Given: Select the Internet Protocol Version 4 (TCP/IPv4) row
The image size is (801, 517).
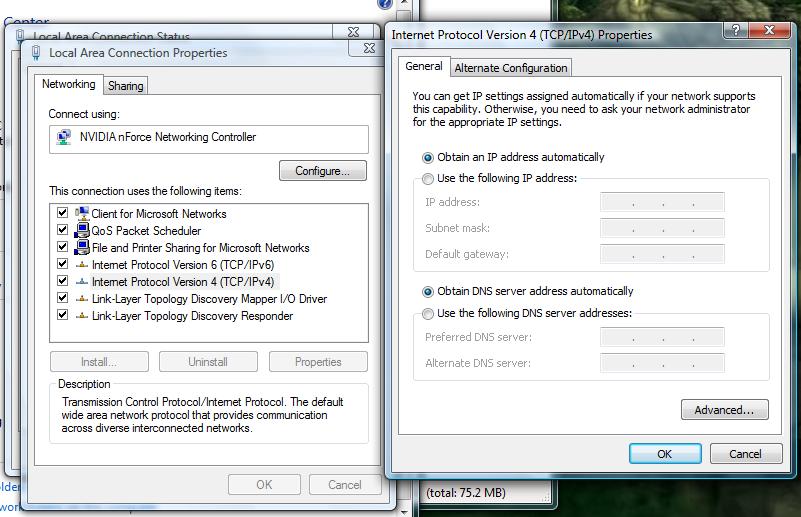Looking at the screenshot, I should (183, 281).
